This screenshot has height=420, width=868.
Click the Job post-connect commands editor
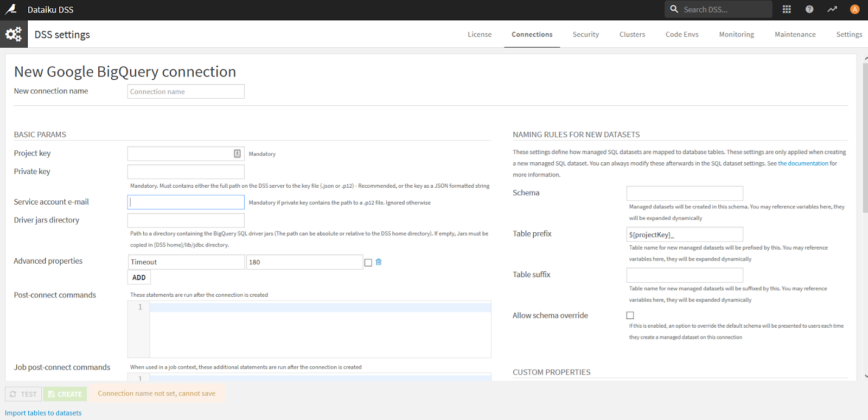click(x=309, y=377)
